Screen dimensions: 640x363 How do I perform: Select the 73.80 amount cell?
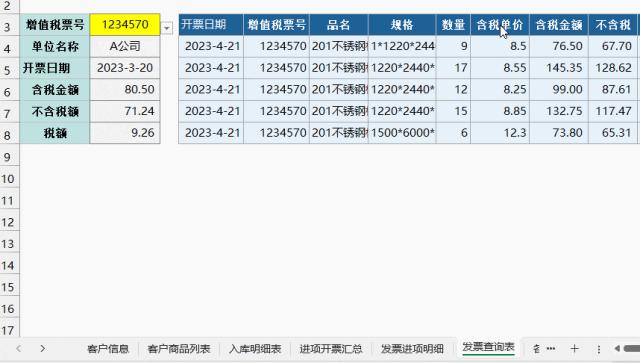click(x=559, y=133)
